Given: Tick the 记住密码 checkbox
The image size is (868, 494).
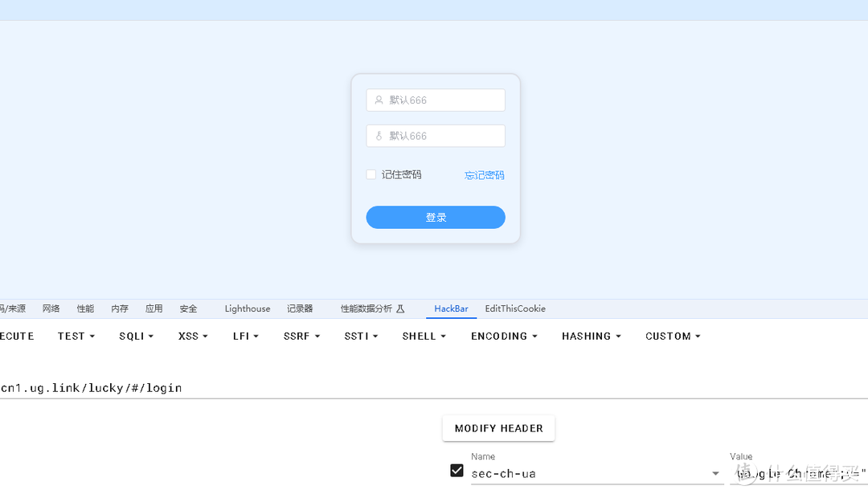Looking at the screenshot, I should point(371,175).
